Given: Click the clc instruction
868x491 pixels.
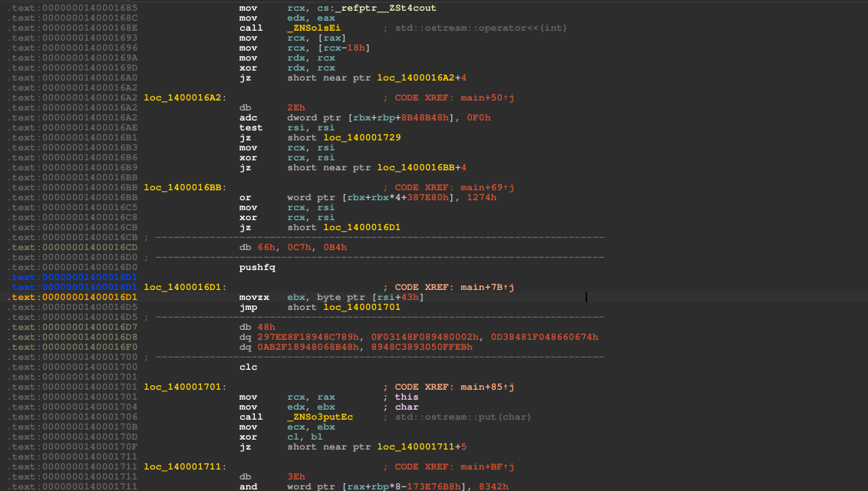Looking at the screenshot, I should [x=248, y=367].
